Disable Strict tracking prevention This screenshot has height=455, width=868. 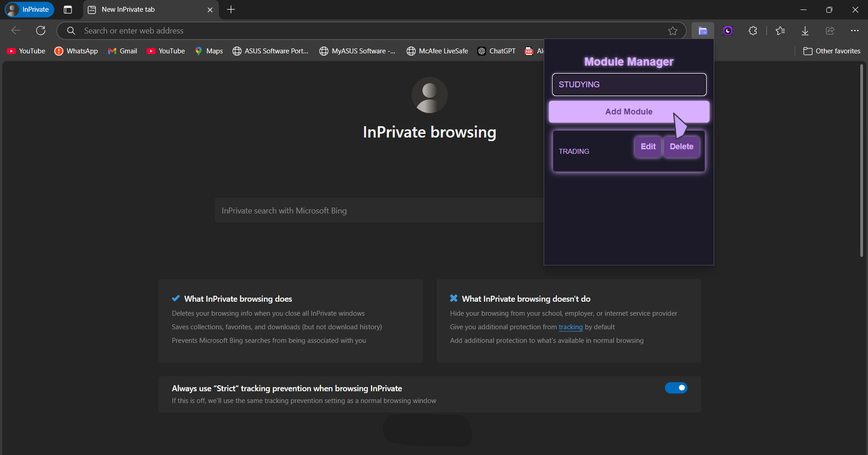pyautogui.click(x=676, y=388)
